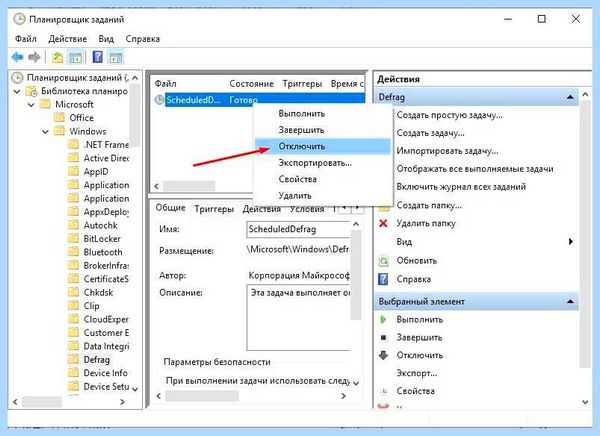The width and height of the screenshot is (600, 436).
Task: Click red X icon for Удалить папку
Action: [383, 223]
